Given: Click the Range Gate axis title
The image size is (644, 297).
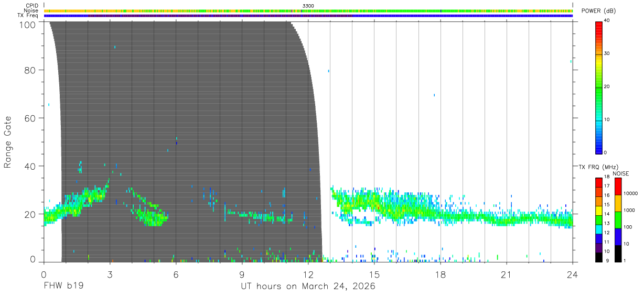Looking at the screenshot, I should (x=8, y=142).
